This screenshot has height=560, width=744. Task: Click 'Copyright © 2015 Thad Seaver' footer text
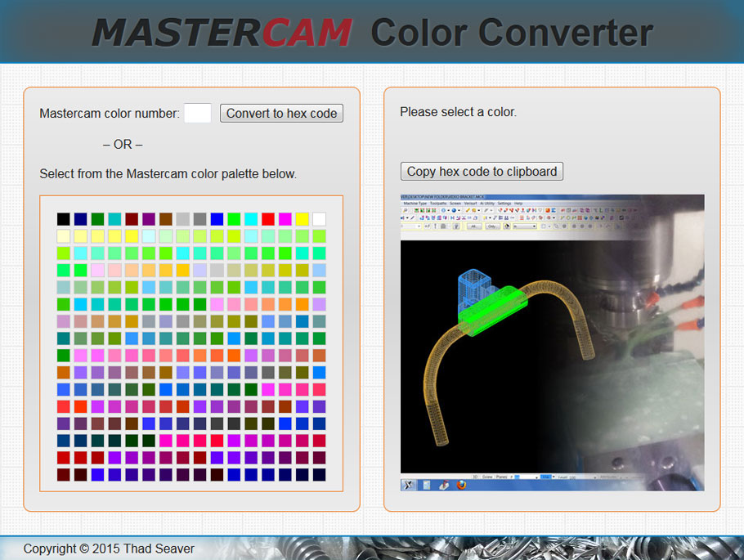point(109,549)
